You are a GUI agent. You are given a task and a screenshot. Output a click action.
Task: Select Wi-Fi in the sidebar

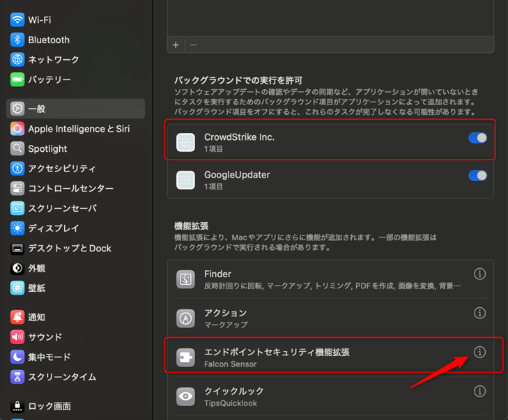pyautogui.click(x=75, y=20)
